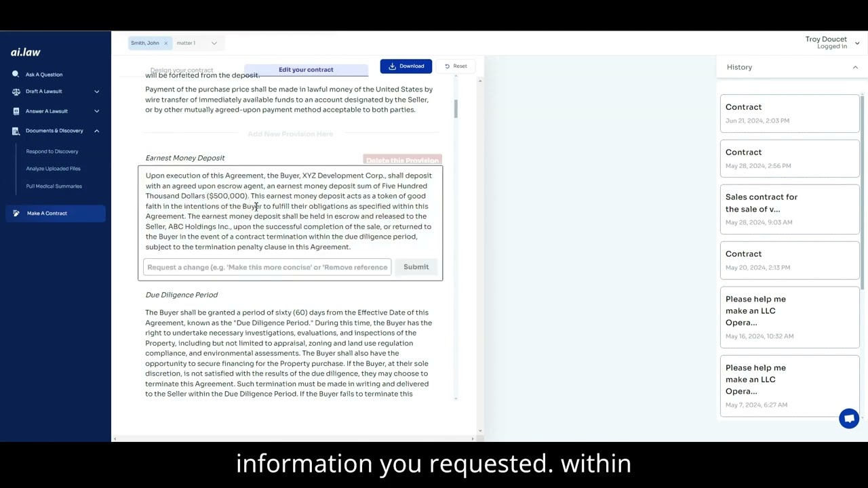This screenshot has height=488, width=868.
Task: Open LLC Opera history from May 7
Action: click(x=789, y=386)
